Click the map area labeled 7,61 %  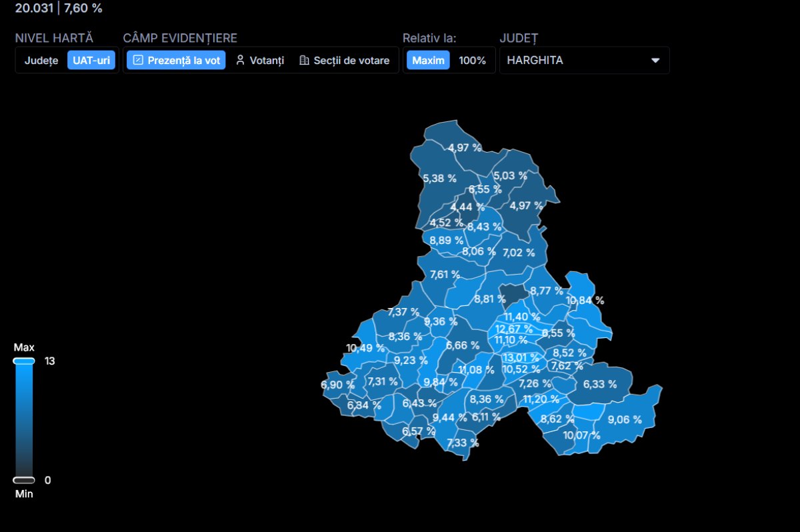[x=445, y=274]
